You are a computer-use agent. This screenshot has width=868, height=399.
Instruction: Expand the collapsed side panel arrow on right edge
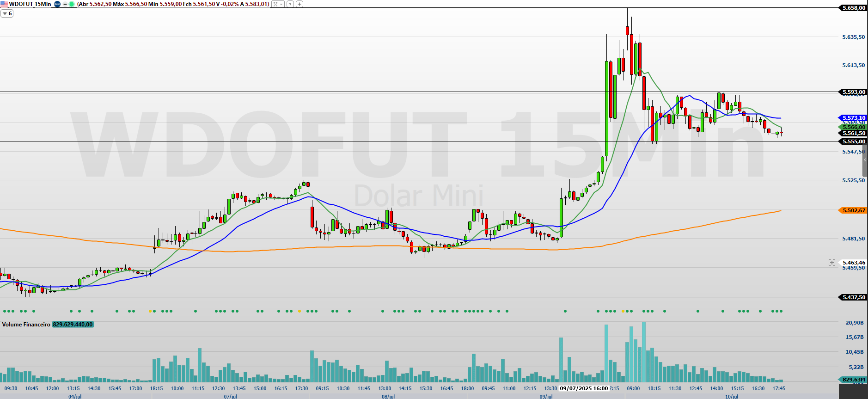point(865,160)
